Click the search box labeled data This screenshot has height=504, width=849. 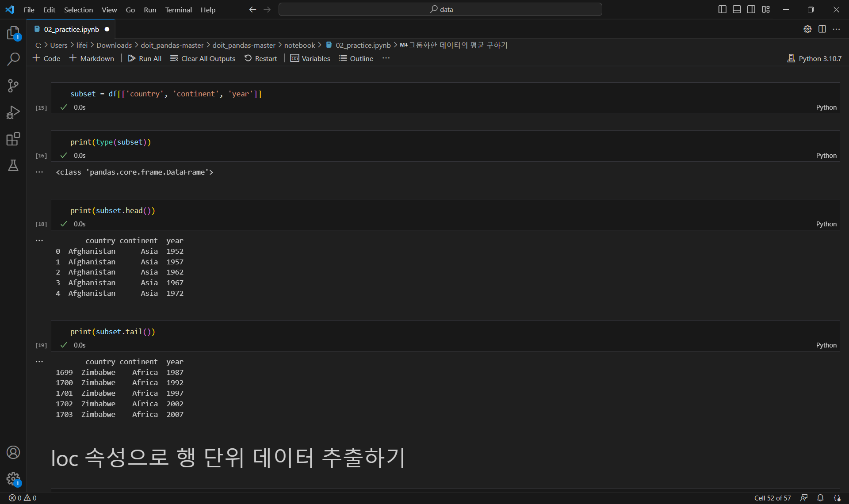pos(440,9)
